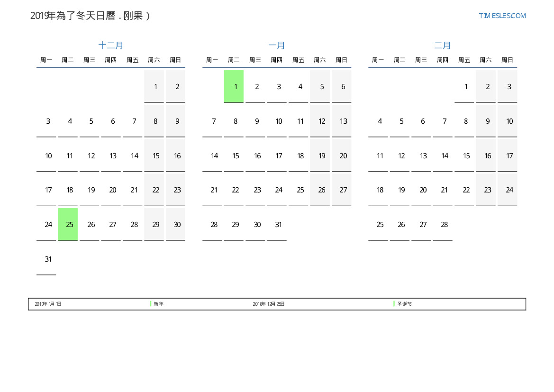
Task: Click the green swatch beside 圣诞节
Action: point(394,304)
